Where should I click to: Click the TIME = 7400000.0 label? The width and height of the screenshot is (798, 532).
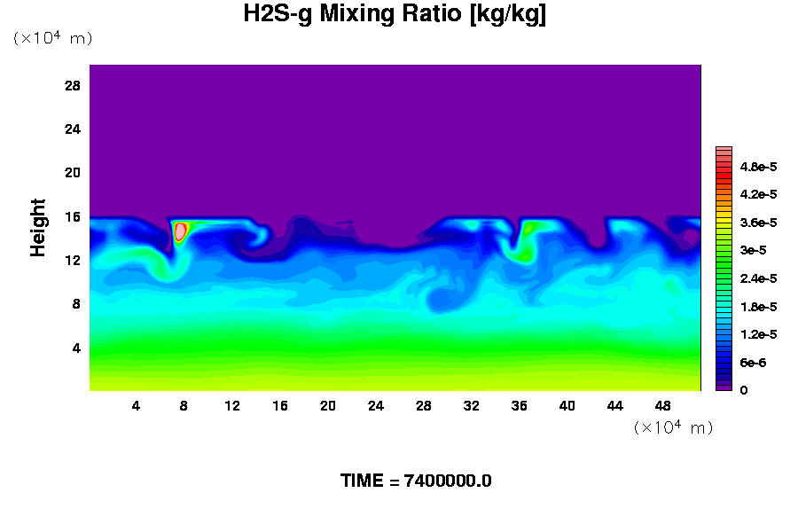(x=416, y=481)
